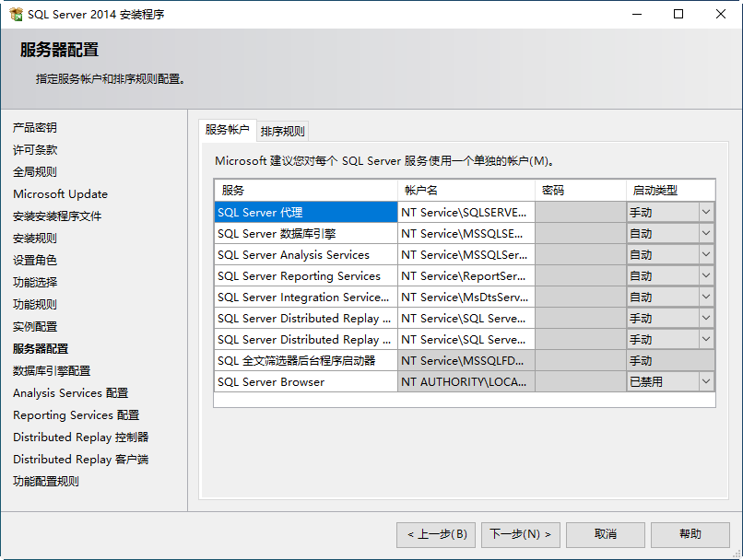
Task: Open startup type dropdown for SQL Server 数据库引擎
Action: (x=706, y=233)
